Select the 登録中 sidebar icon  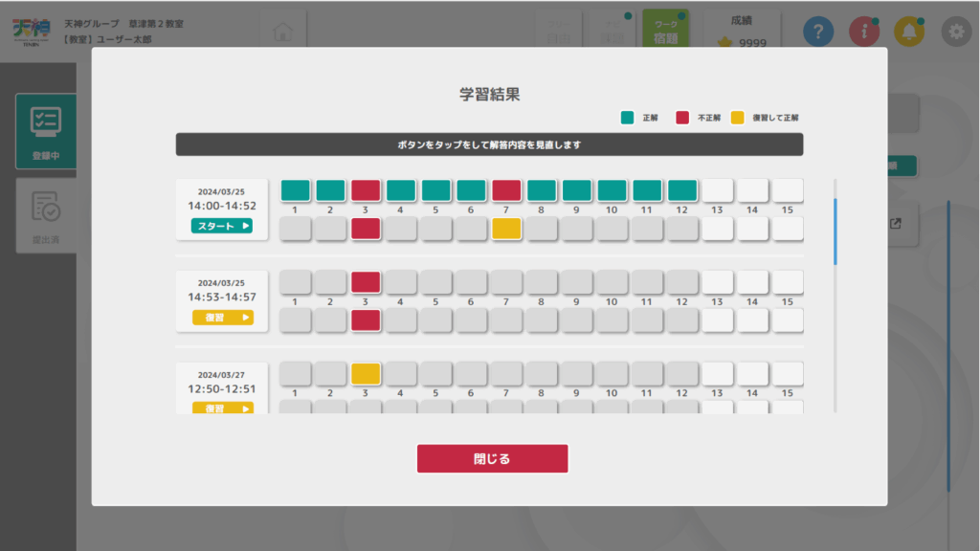coord(46,132)
